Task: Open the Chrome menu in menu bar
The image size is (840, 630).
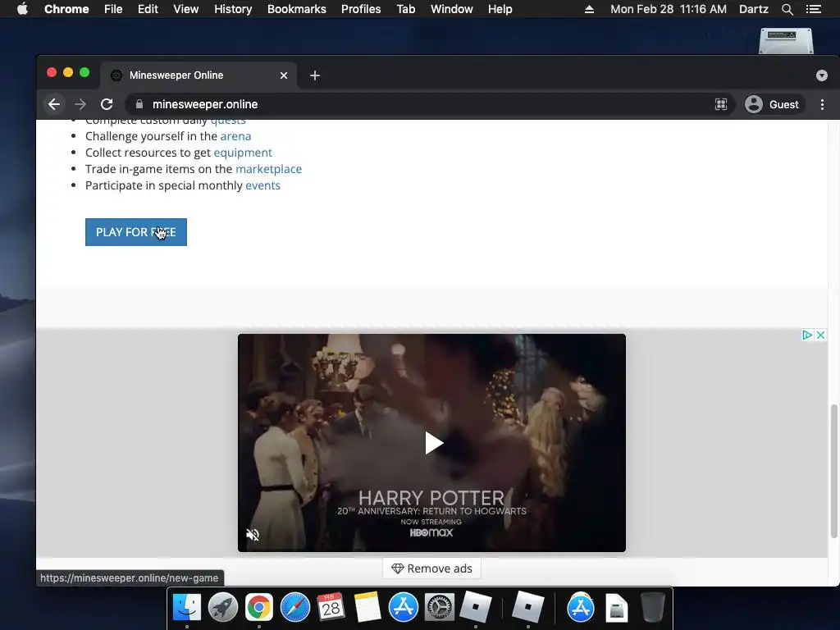Action: pos(66,9)
